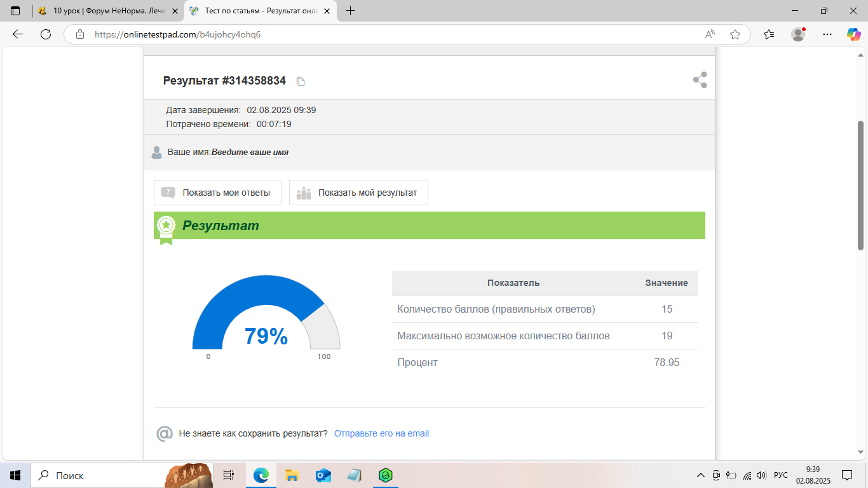868x488 pixels.
Task: Open the green hexagon app in the taskbar
Action: 385,475
